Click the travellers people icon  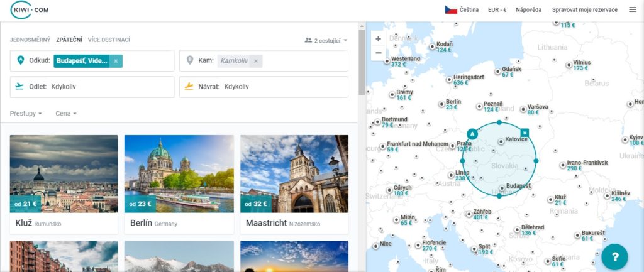pos(308,40)
